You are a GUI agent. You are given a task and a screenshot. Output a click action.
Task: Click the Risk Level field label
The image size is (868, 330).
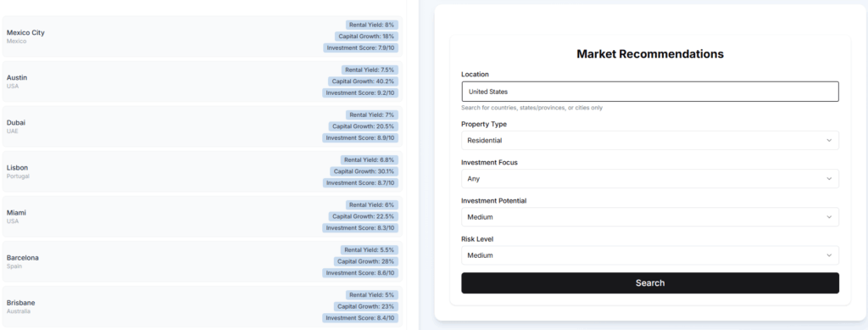477,239
